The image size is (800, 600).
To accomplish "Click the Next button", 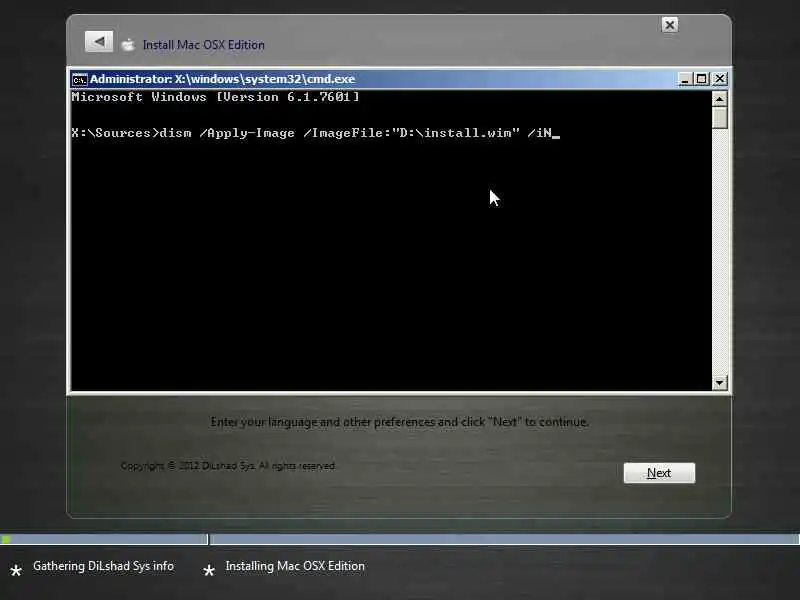I will click(659, 473).
